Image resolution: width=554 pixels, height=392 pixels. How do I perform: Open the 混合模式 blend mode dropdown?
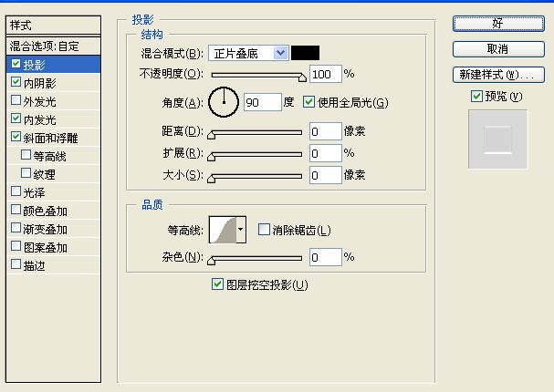(249, 53)
